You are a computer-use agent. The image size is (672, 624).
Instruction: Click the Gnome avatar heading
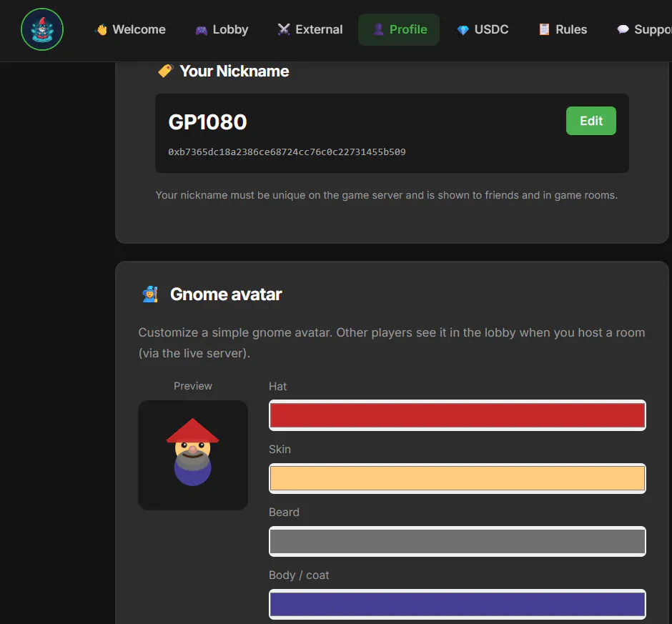226,294
